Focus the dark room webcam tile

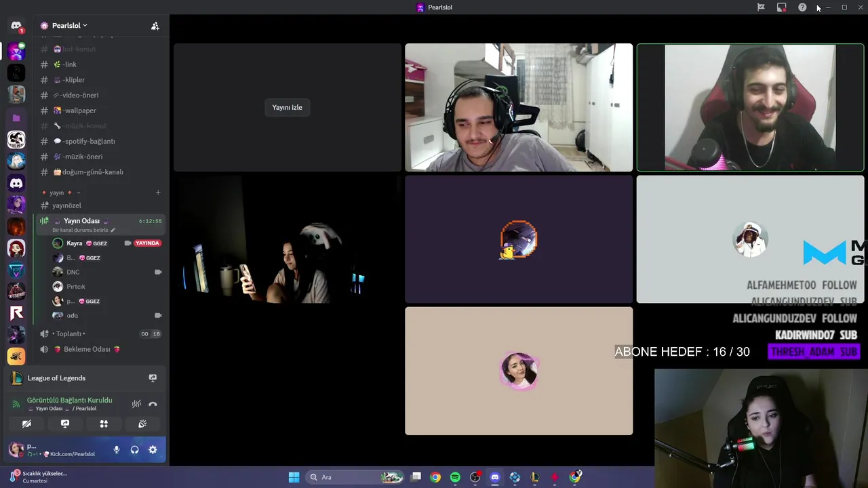(x=288, y=239)
